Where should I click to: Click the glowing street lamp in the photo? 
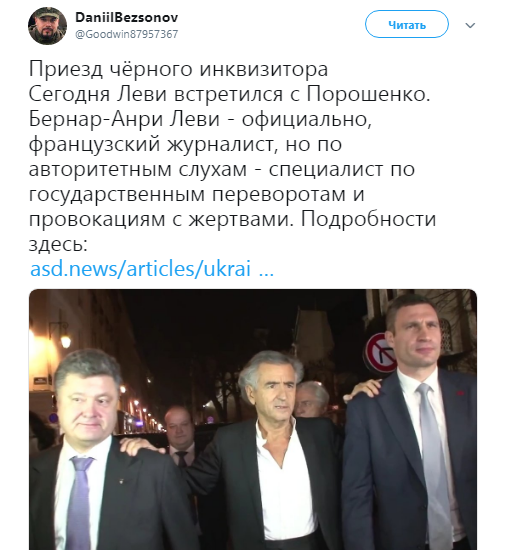pos(65,340)
